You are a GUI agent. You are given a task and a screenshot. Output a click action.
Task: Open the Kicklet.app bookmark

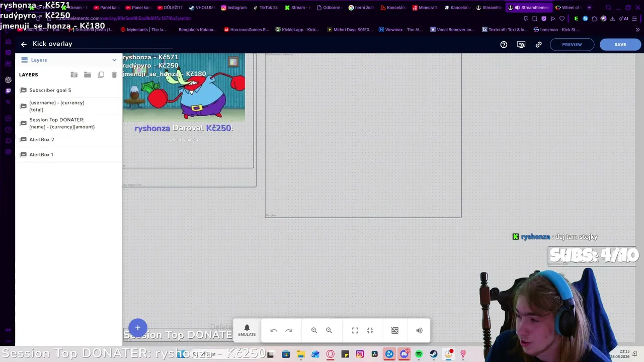(297, 30)
